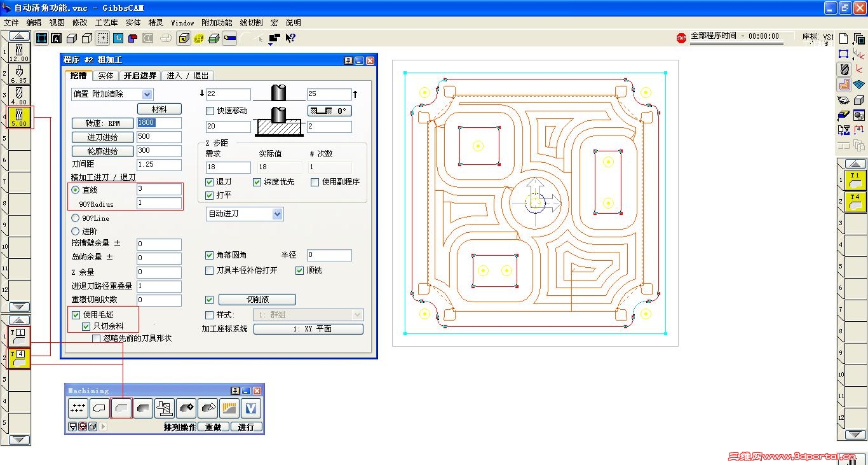Open the 文件 menu

(x=11, y=23)
